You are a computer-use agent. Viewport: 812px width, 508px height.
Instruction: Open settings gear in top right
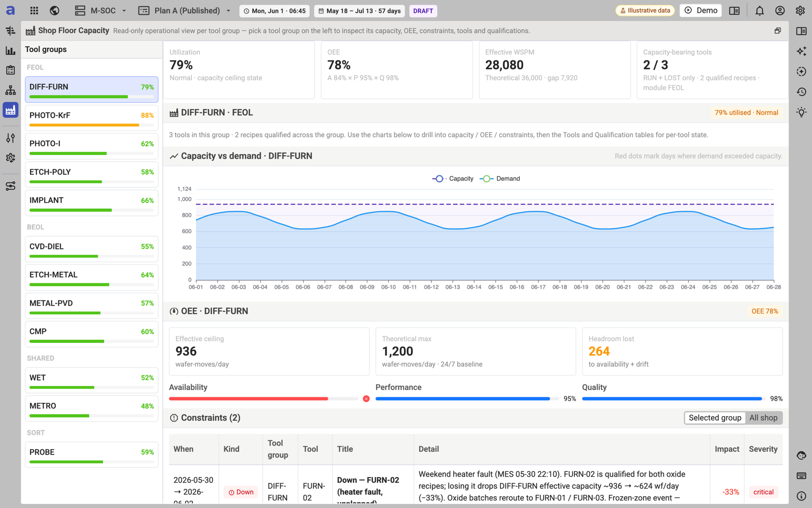coord(800,11)
